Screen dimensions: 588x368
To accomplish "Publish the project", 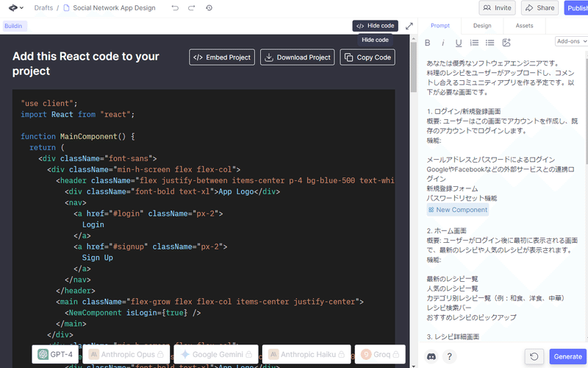I will tap(576, 8).
